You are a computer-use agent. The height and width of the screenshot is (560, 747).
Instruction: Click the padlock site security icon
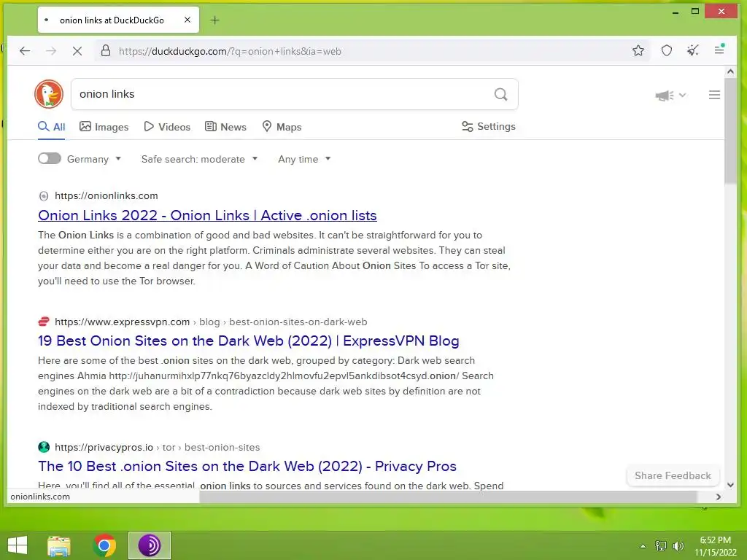(106, 50)
